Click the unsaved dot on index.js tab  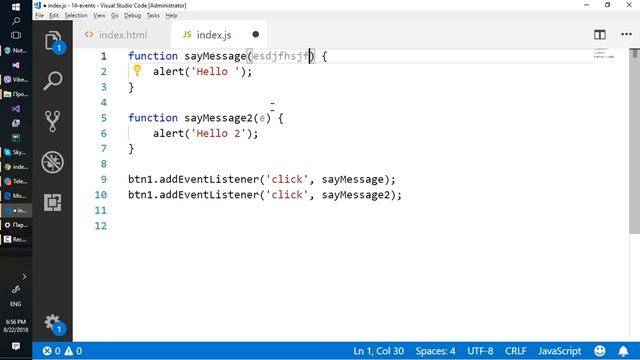(x=256, y=34)
